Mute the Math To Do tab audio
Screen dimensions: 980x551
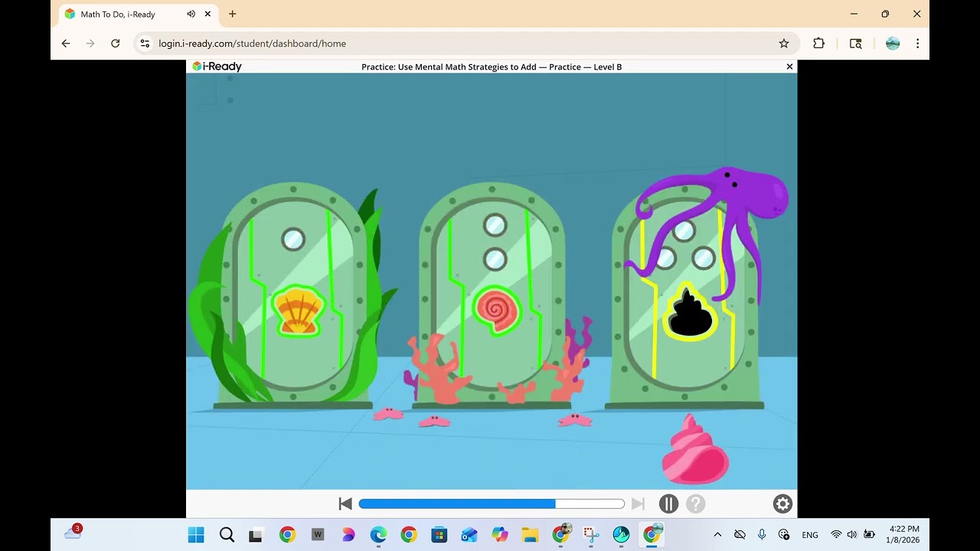(191, 14)
